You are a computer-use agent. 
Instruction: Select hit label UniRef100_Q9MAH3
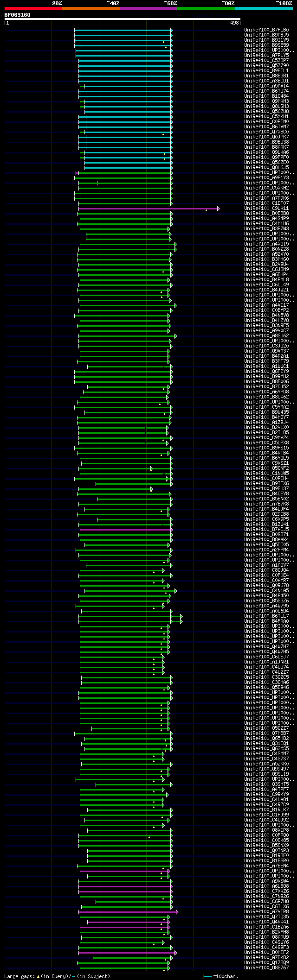(266, 101)
